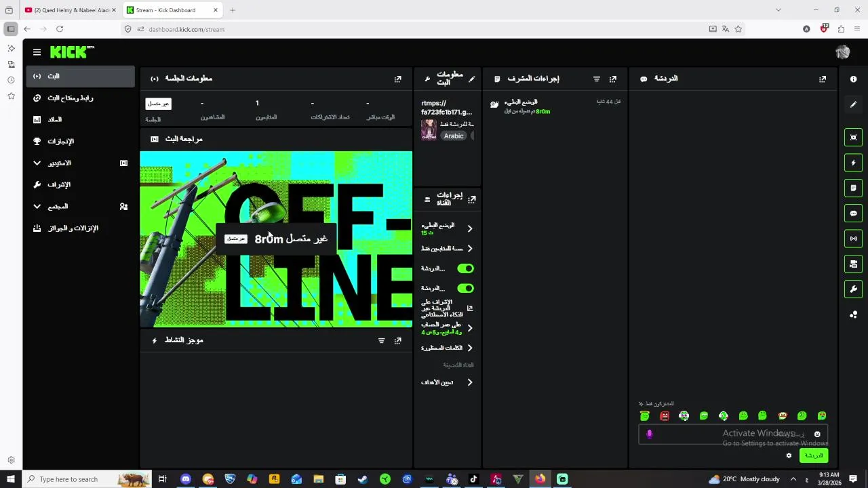
Task: Open TikTok from the Windows taskbar
Action: (x=473, y=479)
